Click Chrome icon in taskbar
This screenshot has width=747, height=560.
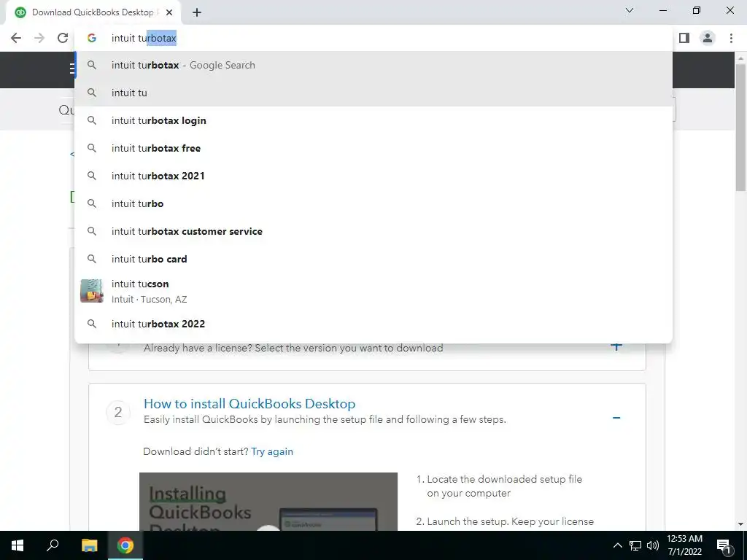pyautogui.click(x=125, y=545)
